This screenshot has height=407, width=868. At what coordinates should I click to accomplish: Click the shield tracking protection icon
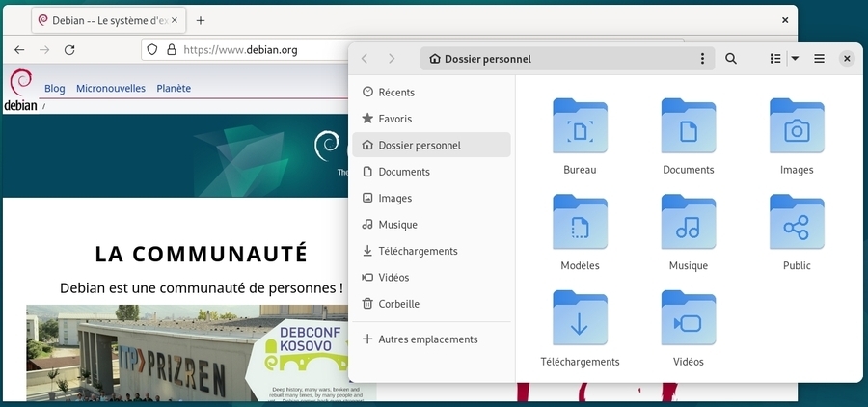(x=152, y=50)
